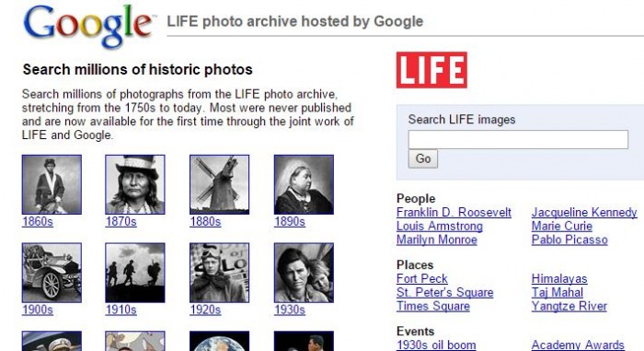Image resolution: width=644 pixels, height=351 pixels.
Task: Open the 1910s soldiers silhouette thumbnail
Action: point(135,273)
